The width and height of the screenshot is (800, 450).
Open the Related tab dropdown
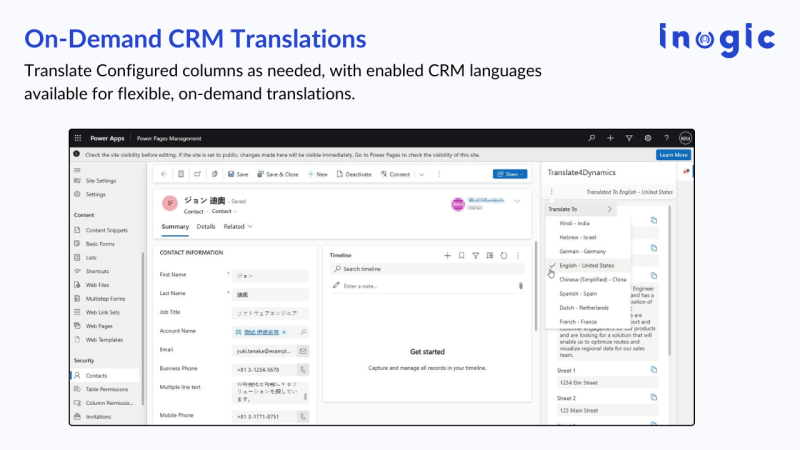coord(238,227)
